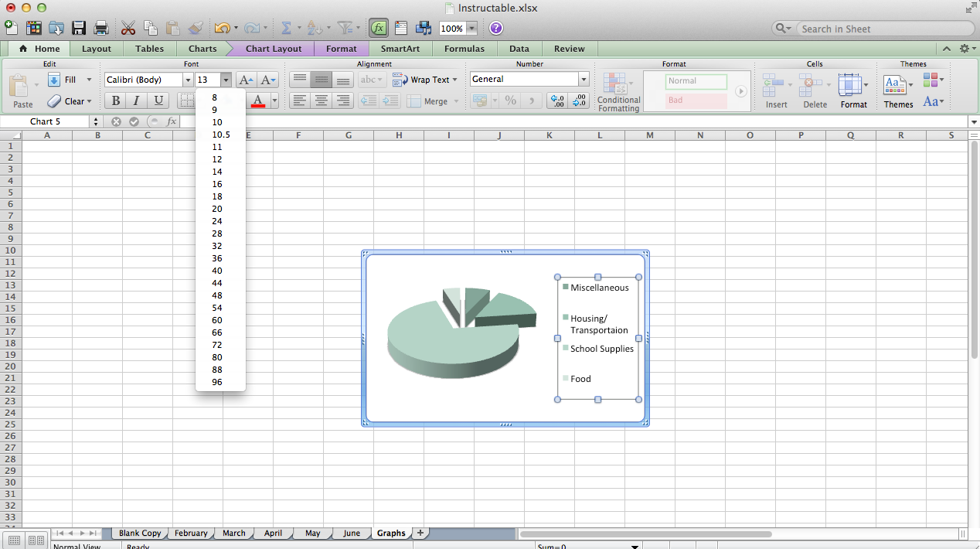980x549 pixels.
Task: Click the Copy icon in toolbar
Action: point(151,27)
